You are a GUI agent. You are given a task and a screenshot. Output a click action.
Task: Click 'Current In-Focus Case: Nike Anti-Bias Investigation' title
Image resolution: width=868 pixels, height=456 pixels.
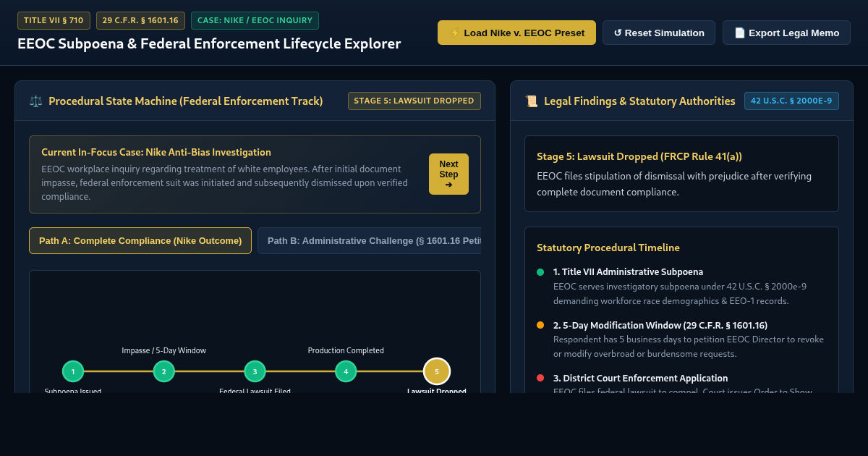(x=156, y=152)
